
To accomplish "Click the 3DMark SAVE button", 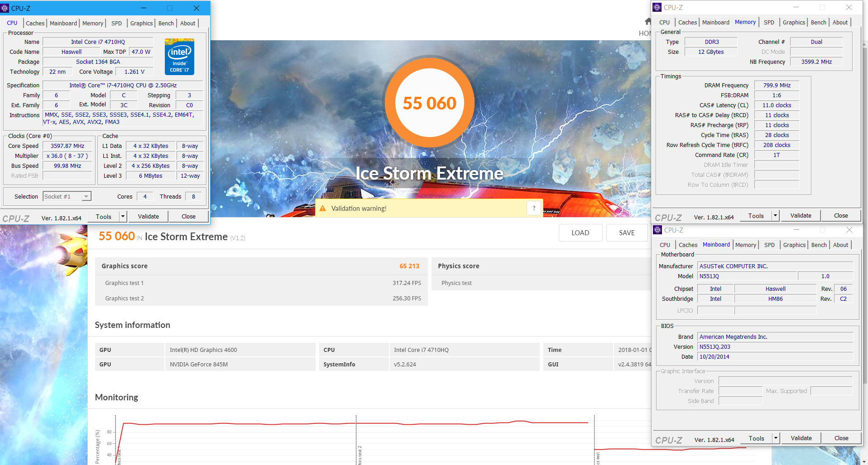I will (627, 233).
